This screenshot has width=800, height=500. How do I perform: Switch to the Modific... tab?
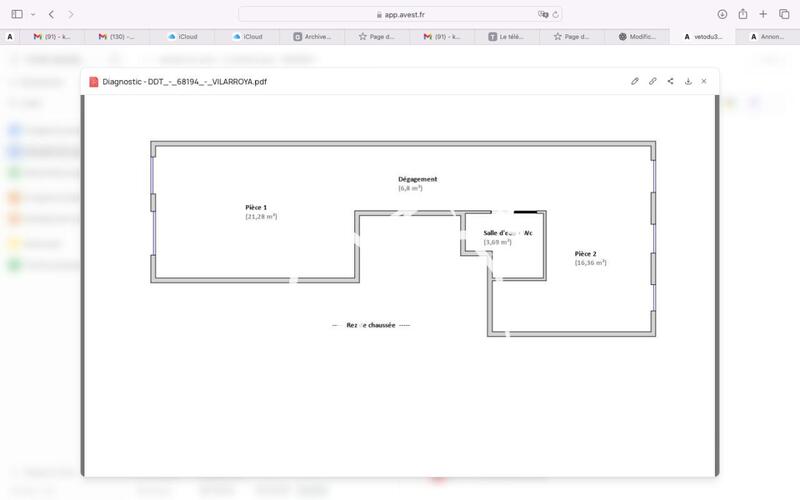pyautogui.click(x=637, y=36)
